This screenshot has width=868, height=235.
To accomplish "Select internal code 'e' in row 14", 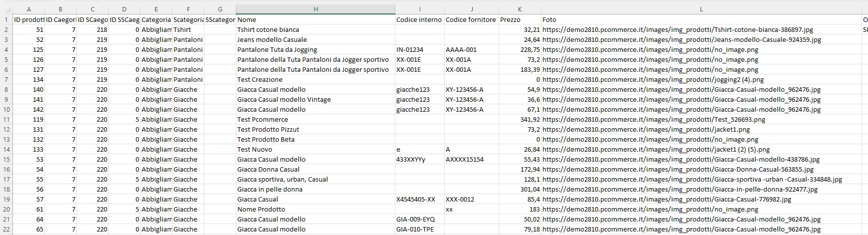I will 420,149.
